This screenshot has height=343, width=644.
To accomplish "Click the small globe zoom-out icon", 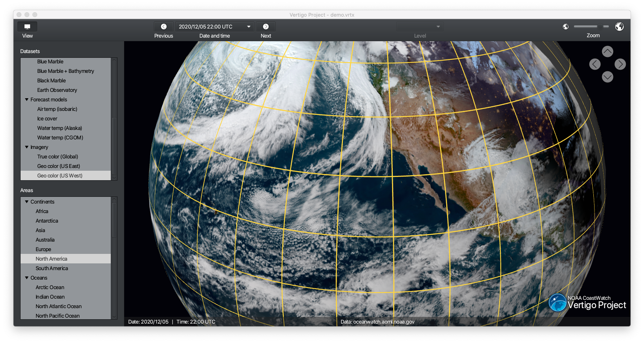I will (566, 27).
